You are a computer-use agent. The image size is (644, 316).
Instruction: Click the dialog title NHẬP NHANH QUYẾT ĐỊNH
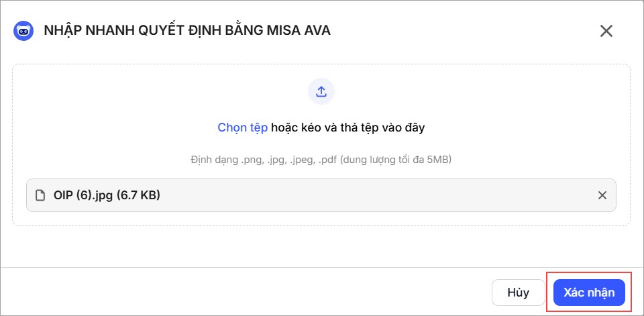coord(154,31)
